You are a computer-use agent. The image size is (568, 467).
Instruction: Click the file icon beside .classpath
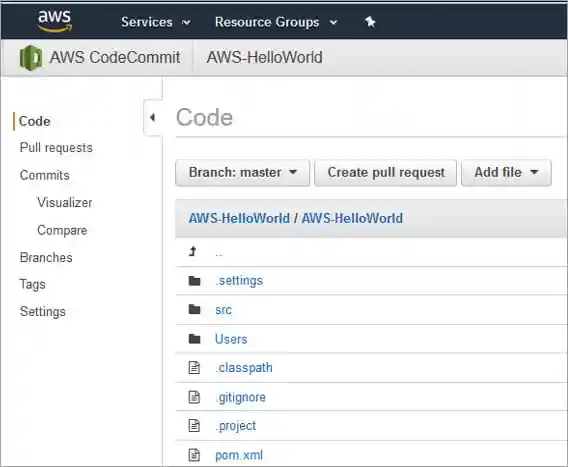tap(194, 367)
